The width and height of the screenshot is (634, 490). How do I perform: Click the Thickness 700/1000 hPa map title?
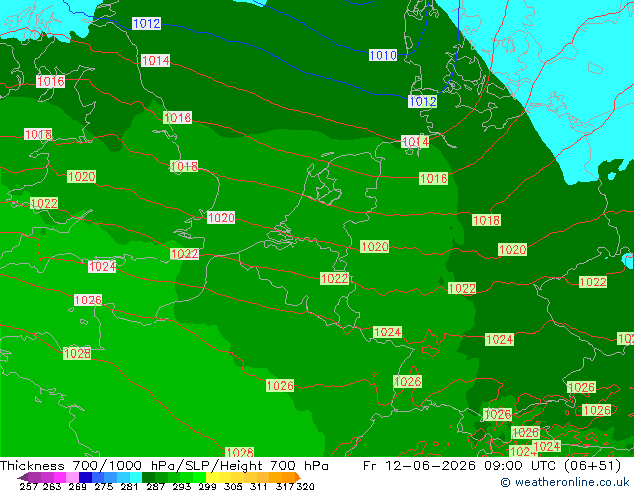(x=164, y=465)
